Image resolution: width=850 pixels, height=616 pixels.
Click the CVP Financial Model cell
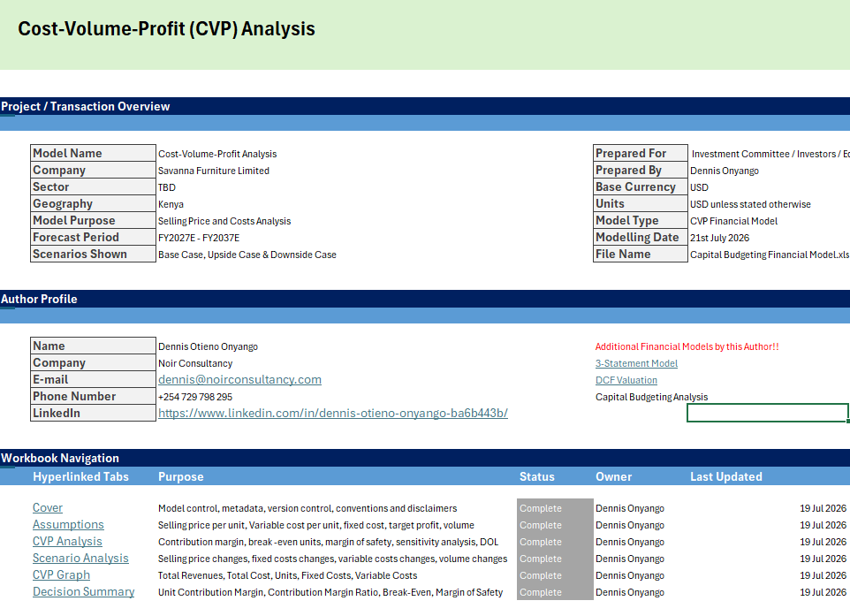733,221
